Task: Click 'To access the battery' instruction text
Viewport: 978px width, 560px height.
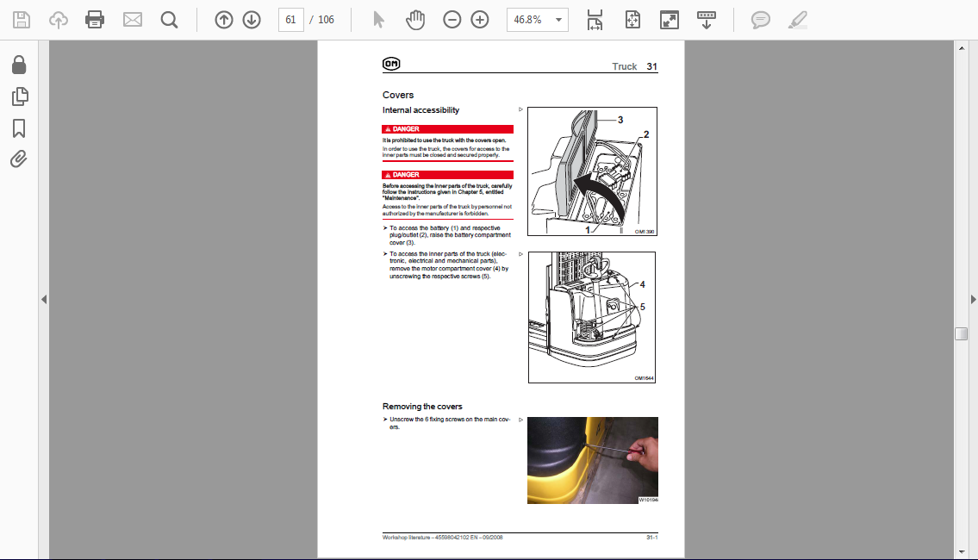Action: click(x=450, y=235)
